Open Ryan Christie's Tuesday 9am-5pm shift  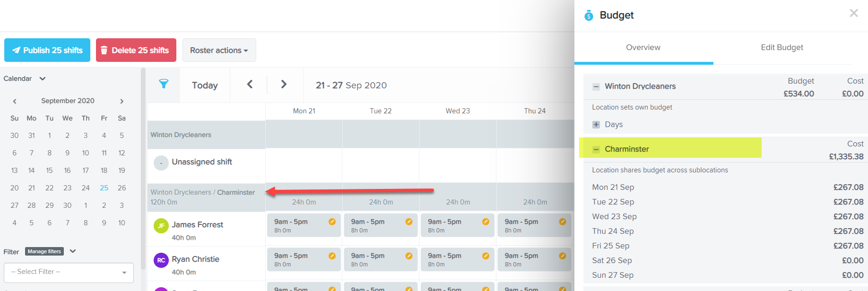[381, 259]
